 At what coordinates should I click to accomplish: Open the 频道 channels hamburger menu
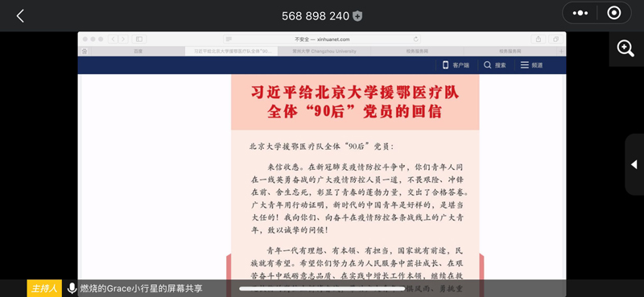[531, 65]
